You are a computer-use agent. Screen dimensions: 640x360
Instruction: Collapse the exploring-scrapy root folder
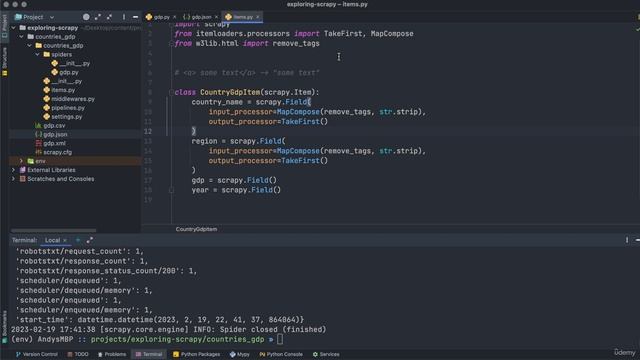pyautogui.click(x=13, y=28)
